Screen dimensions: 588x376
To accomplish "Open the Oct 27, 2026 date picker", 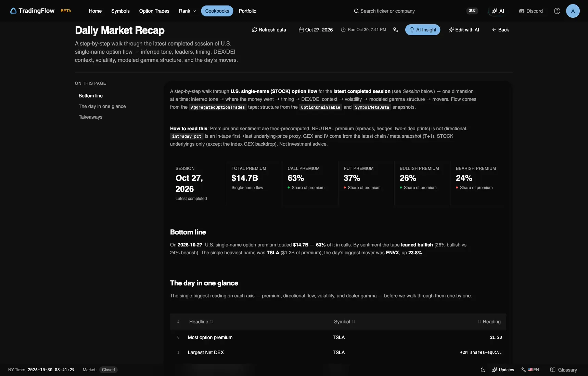I will pyautogui.click(x=316, y=30).
